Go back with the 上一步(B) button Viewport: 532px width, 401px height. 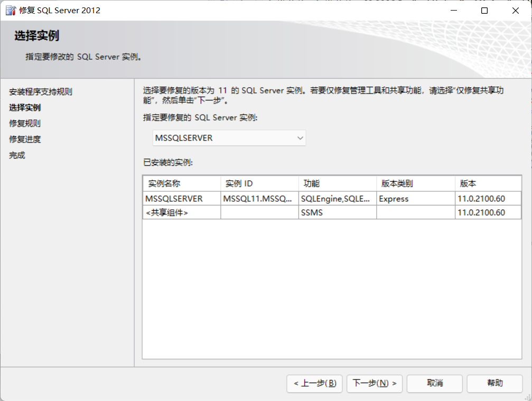coord(314,384)
